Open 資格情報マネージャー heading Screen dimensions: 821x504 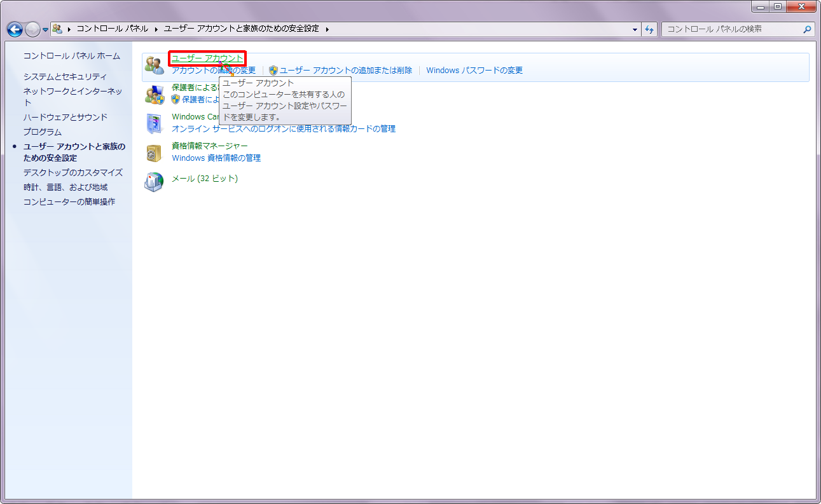click(210, 146)
